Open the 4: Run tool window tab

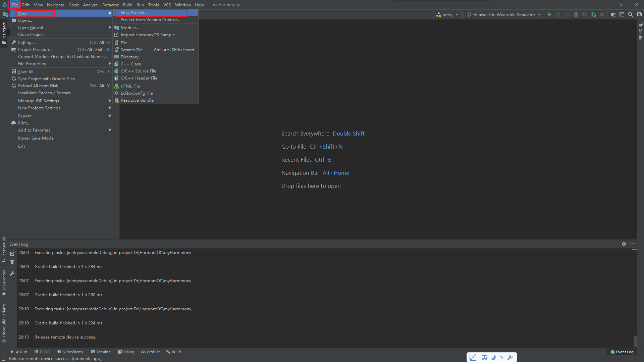[19, 352]
